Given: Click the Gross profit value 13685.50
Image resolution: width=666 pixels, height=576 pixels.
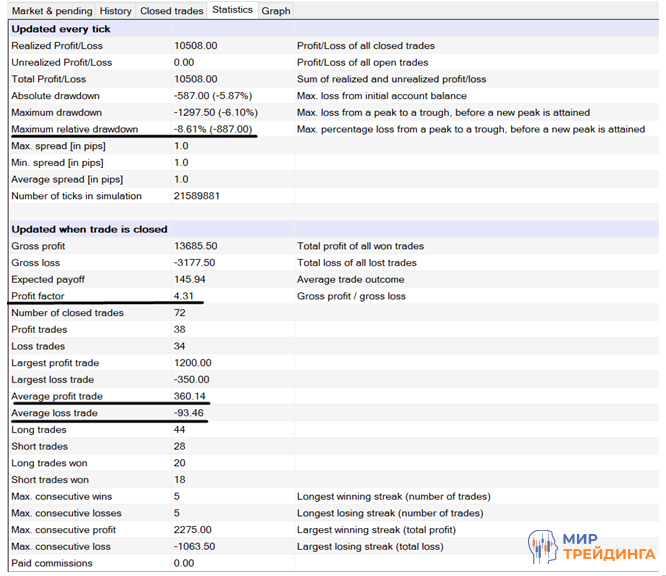Looking at the screenshot, I should [x=196, y=246].
